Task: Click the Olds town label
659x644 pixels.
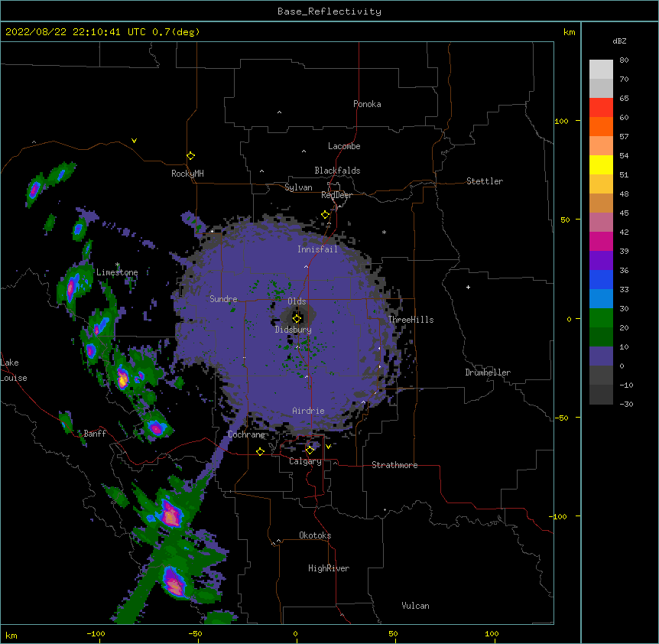Action: tap(297, 301)
